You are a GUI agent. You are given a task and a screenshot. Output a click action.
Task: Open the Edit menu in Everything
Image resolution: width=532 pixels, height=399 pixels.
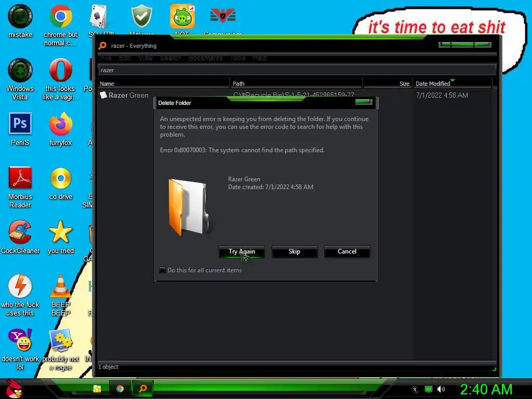(x=125, y=58)
